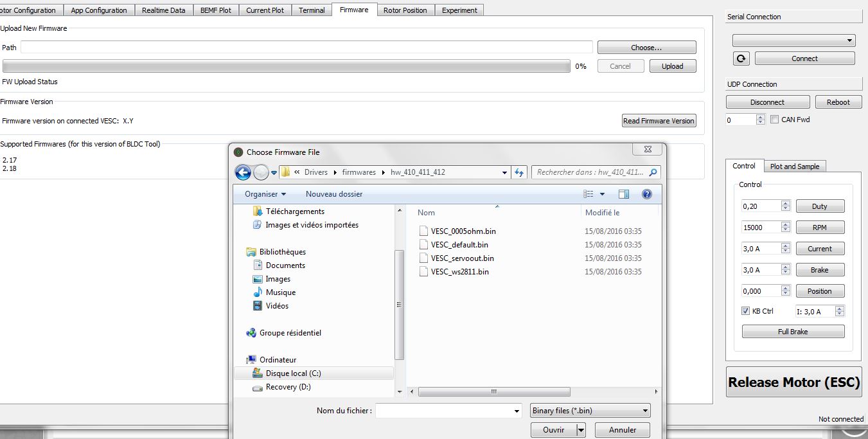
Task: Toggle the preview pane icon
Action: pos(623,194)
